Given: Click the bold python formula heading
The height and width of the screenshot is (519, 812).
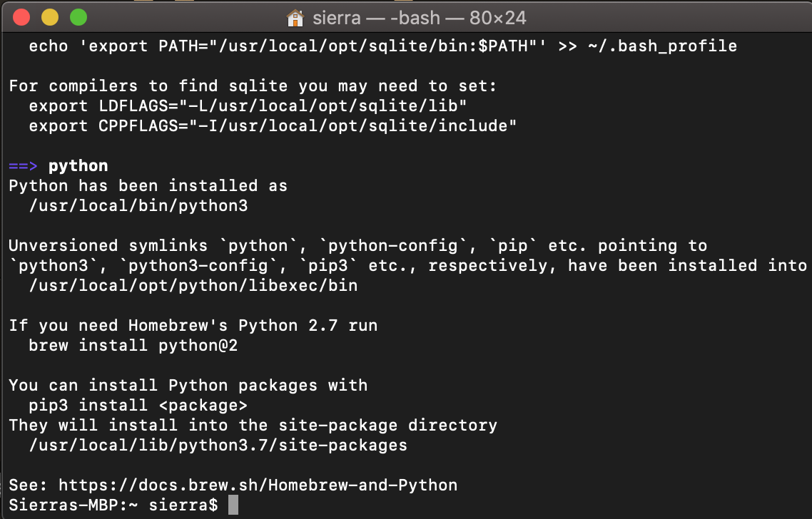Looking at the screenshot, I should [x=77, y=165].
